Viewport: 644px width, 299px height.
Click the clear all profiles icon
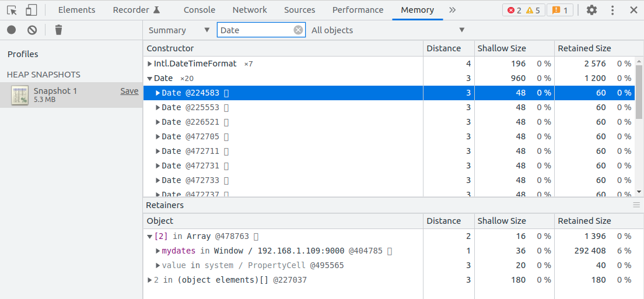[32, 30]
